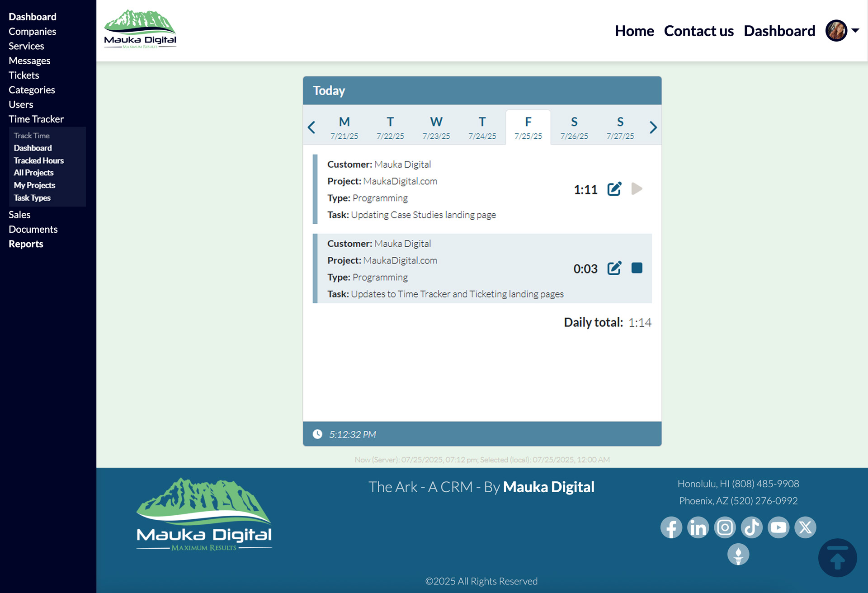868x593 pixels.
Task: Click the 5:12:32 PM clock text
Action: 352,434
